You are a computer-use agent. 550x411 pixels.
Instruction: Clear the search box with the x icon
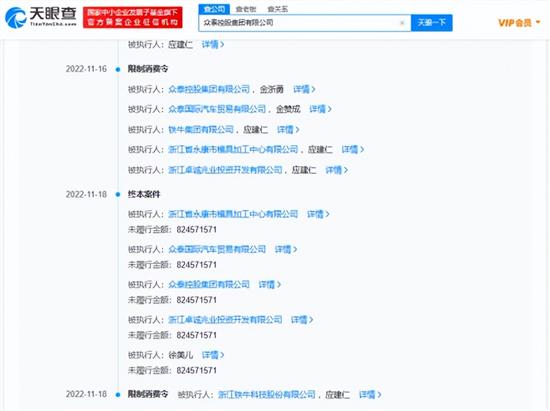(x=402, y=23)
